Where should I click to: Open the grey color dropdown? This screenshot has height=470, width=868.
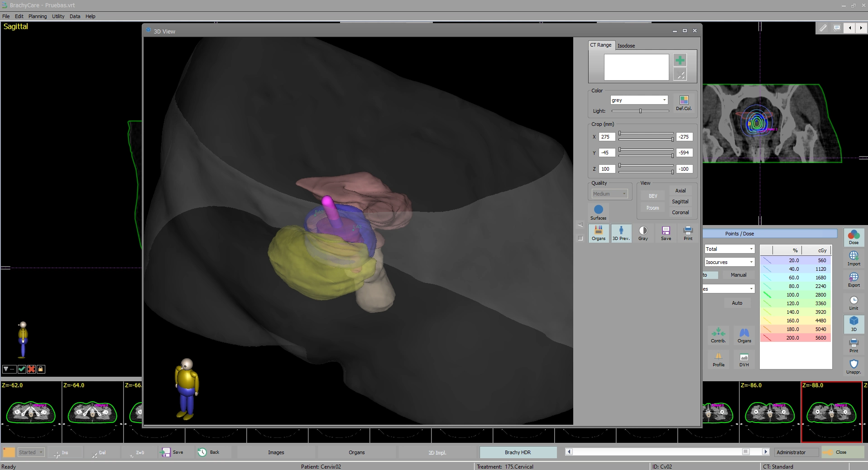coord(639,100)
